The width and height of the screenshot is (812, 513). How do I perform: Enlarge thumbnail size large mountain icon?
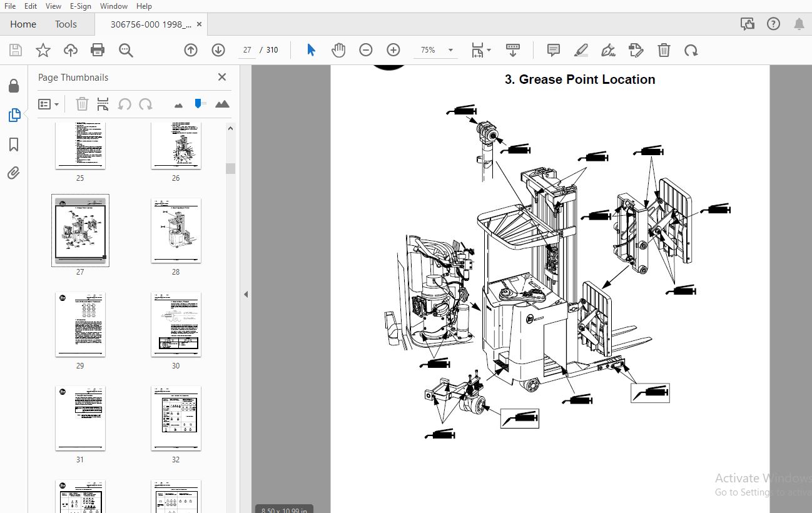pyautogui.click(x=222, y=104)
